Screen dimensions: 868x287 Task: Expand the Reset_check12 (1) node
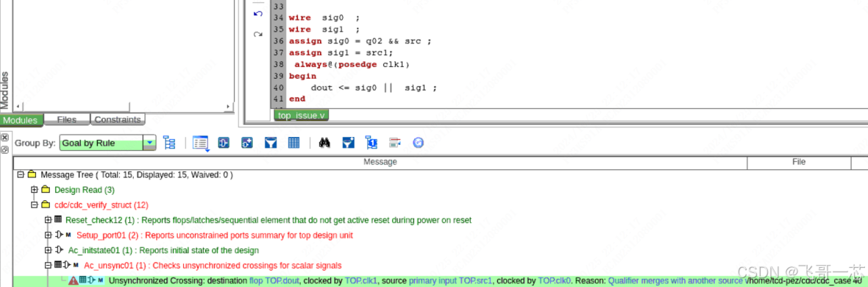click(x=48, y=220)
